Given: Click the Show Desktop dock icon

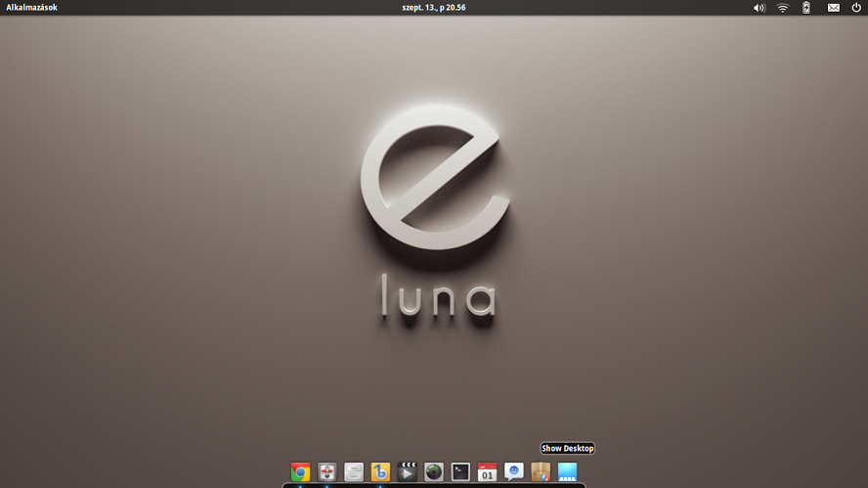Looking at the screenshot, I should point(567,472).
